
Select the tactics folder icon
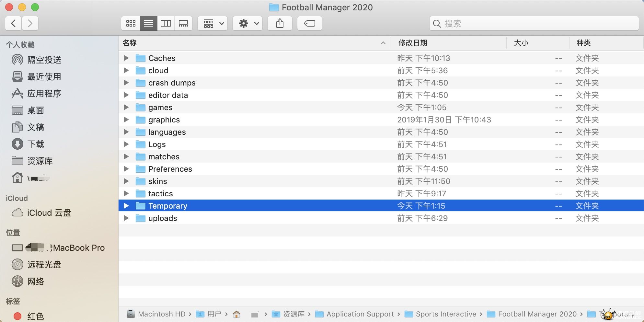pyautogui.click(x=140, y=193)
